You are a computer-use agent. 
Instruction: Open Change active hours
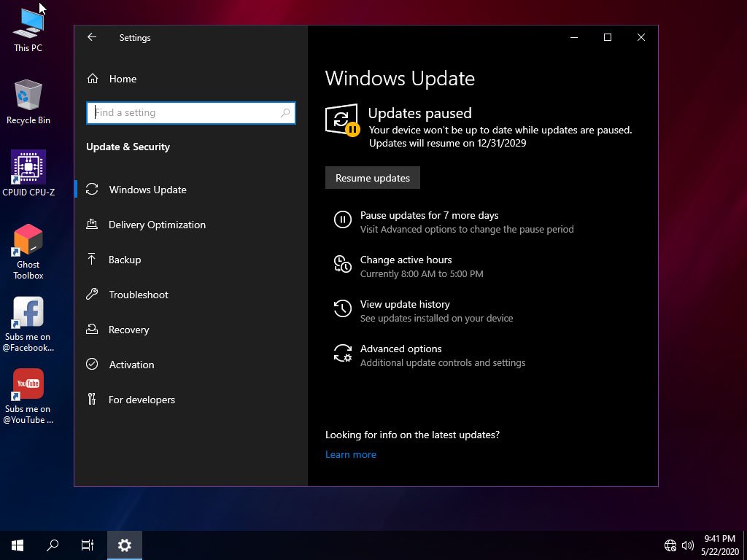(x=406, y=260)
